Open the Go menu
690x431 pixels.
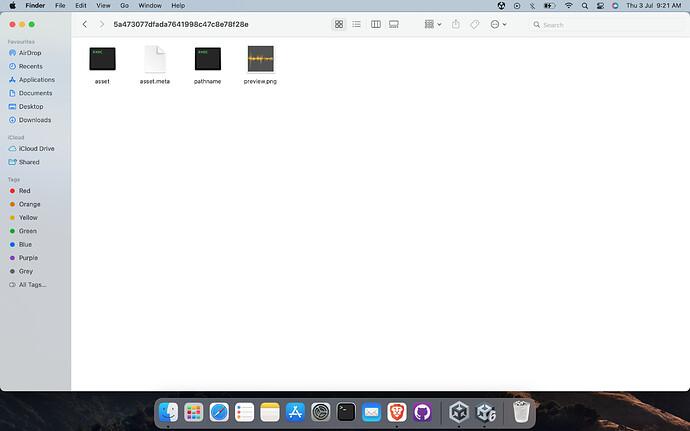pos(125,6)
